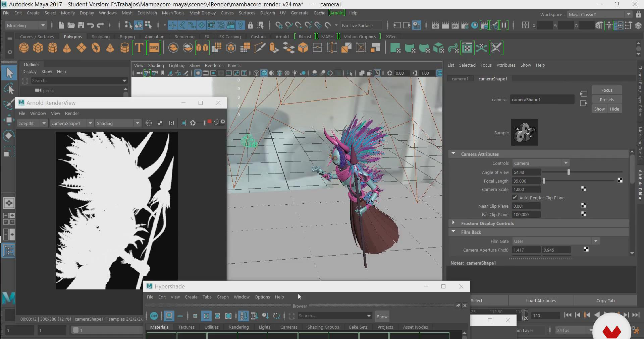Click the Undo arrow in status line
644x339 pixels.
pyautogui.click(x=90, y=25)
